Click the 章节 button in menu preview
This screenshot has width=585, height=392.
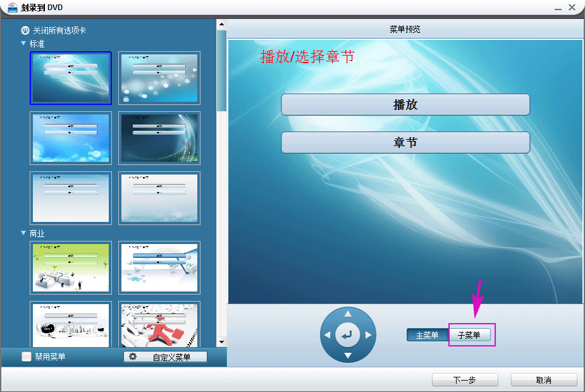click(x=405, y=143)
